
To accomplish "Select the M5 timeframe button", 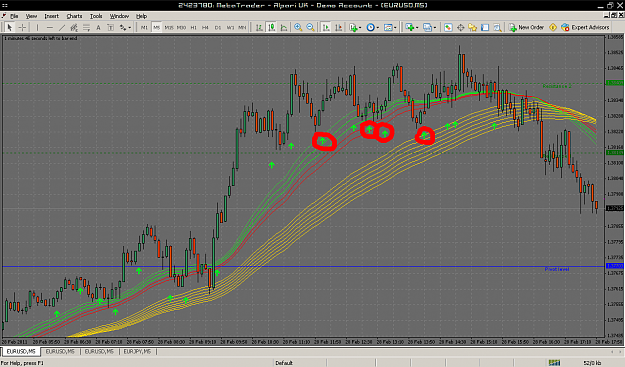I will 157,27.
